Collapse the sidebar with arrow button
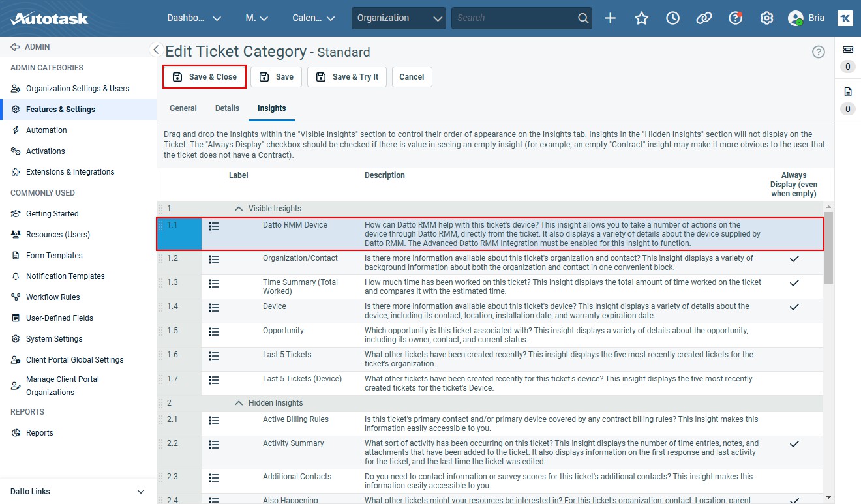861x504 pixels. point(156,50)
